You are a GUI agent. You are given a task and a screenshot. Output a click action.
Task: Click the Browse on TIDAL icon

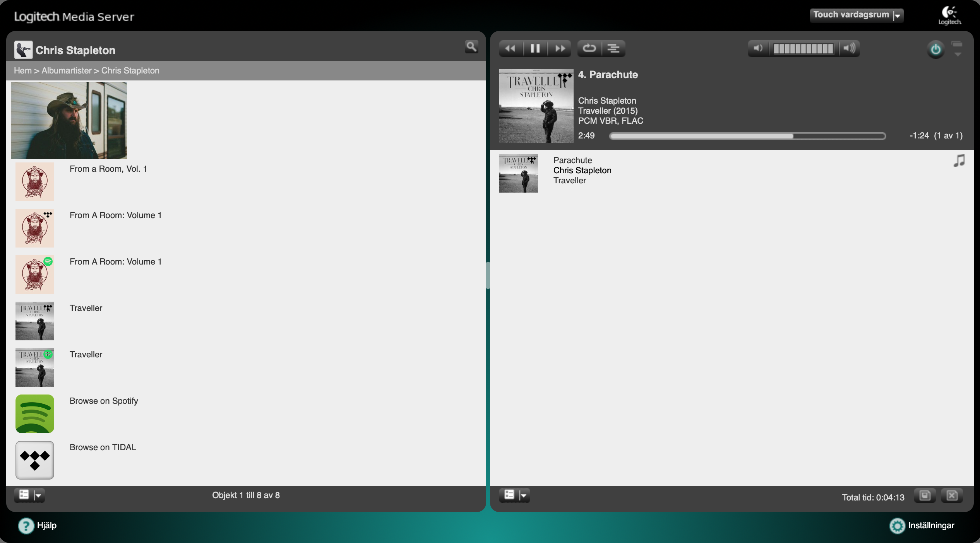click(x=35, y=460)
